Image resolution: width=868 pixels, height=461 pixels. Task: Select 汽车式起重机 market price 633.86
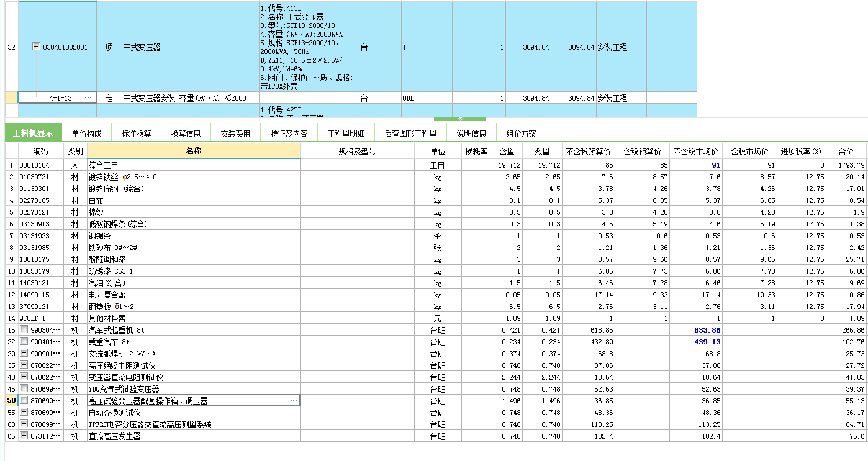(695, 330)
